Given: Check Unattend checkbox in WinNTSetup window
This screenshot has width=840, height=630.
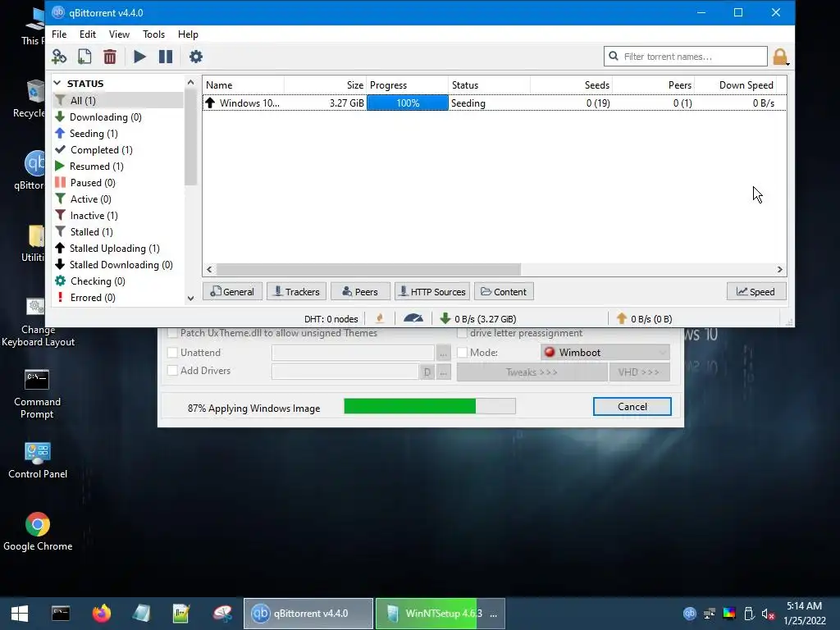Looking at the screenshot, I should 172,353.
